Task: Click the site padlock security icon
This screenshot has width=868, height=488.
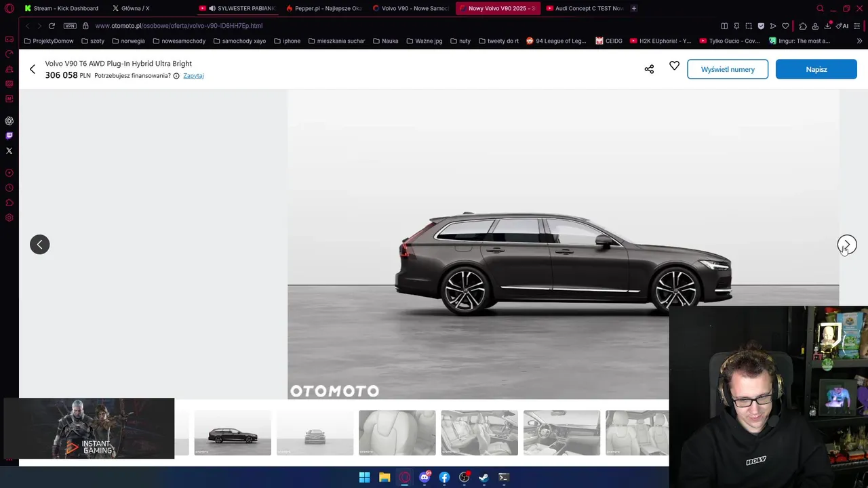Action: (x=85, y=26)
